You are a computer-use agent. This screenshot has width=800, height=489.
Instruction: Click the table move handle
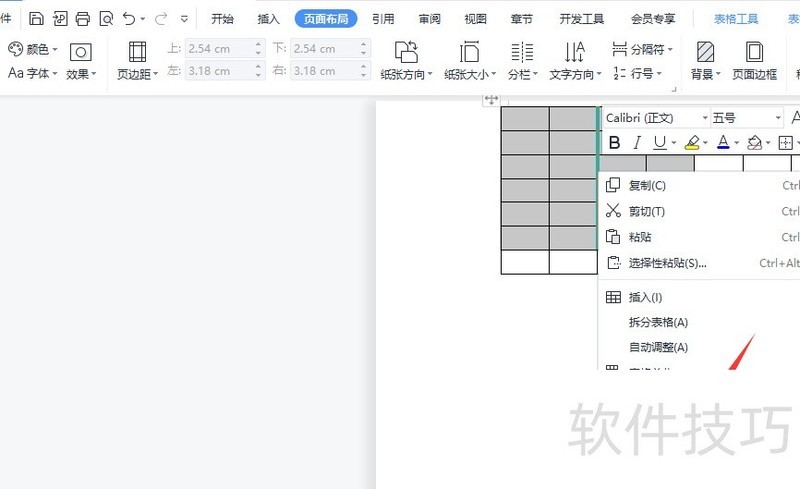coord(491,100)
